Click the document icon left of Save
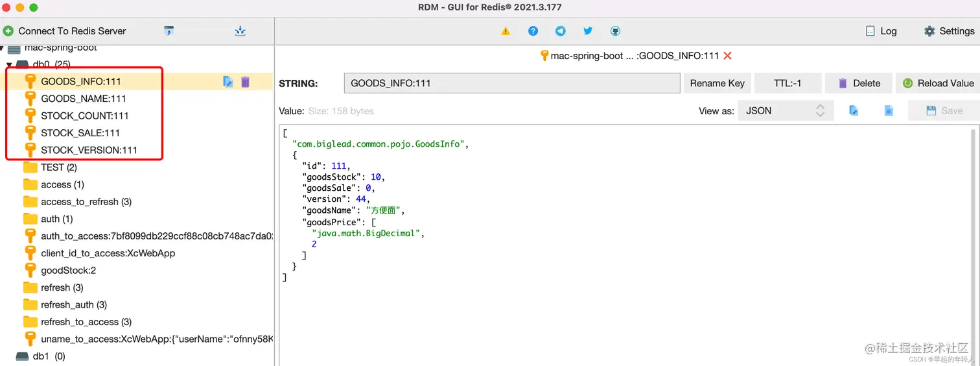980x366 pixels. [x=889, y=111]
